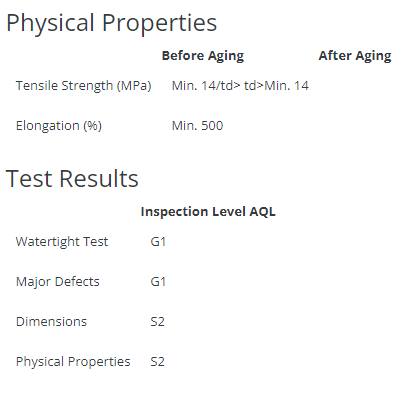
Task: Click the word AQL in the table header
Action: pos(263,212)
